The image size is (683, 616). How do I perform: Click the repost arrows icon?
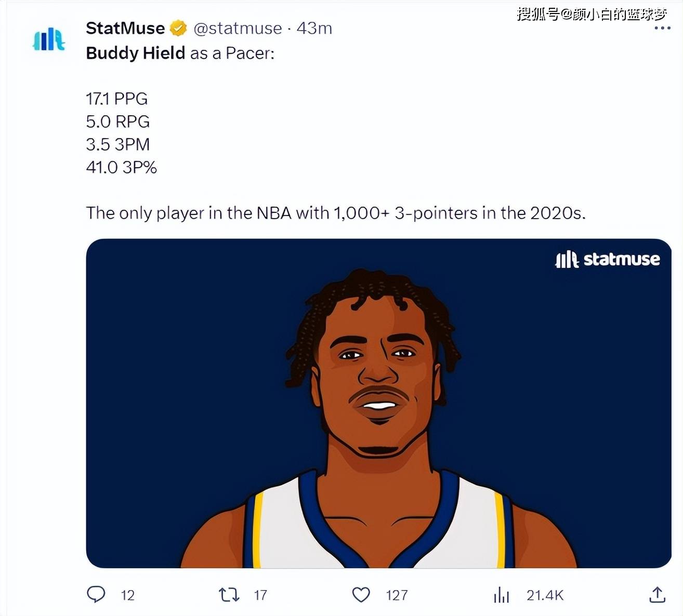point(229,594)
